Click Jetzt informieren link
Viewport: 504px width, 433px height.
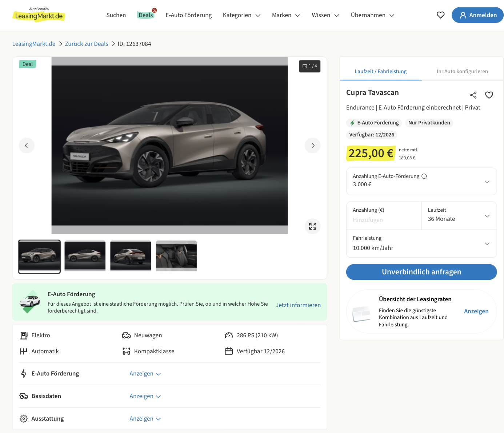(298, 305)
